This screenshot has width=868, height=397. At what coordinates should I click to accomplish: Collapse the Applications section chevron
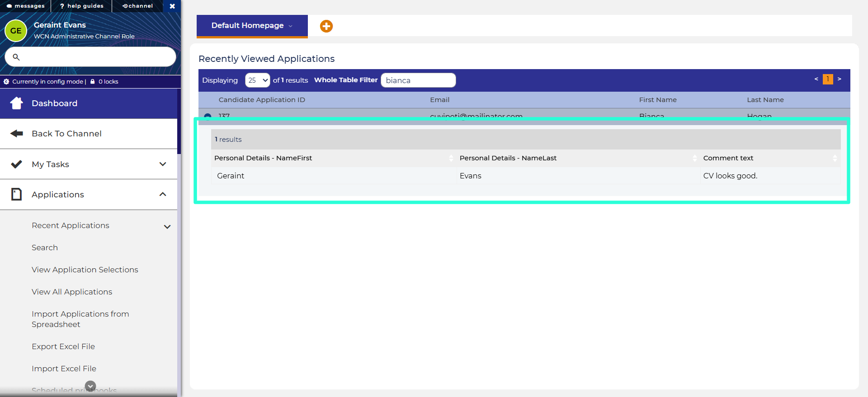(163, 194)
